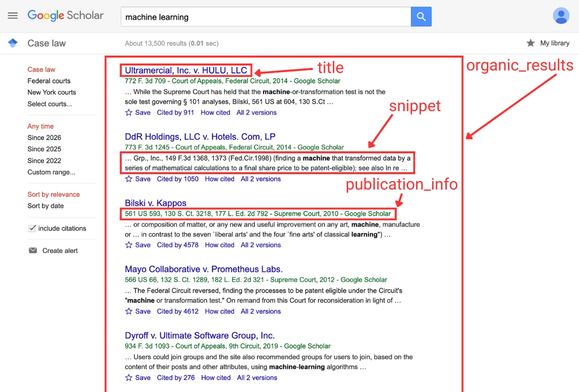This screenshot has width=579, height=392.
Task: Open Dyroff v. Ultimate Software Group, Inc.
Action: pyautogui.click(x=200, y=335)
